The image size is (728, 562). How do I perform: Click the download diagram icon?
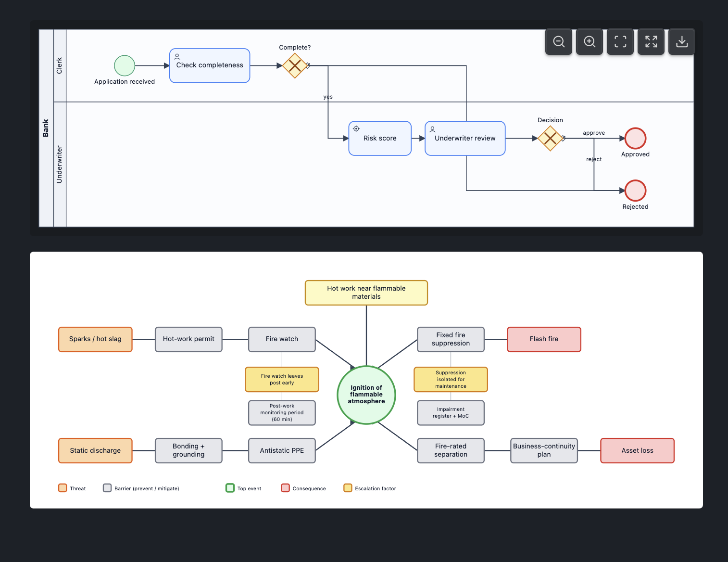click(x=682, y=41)
